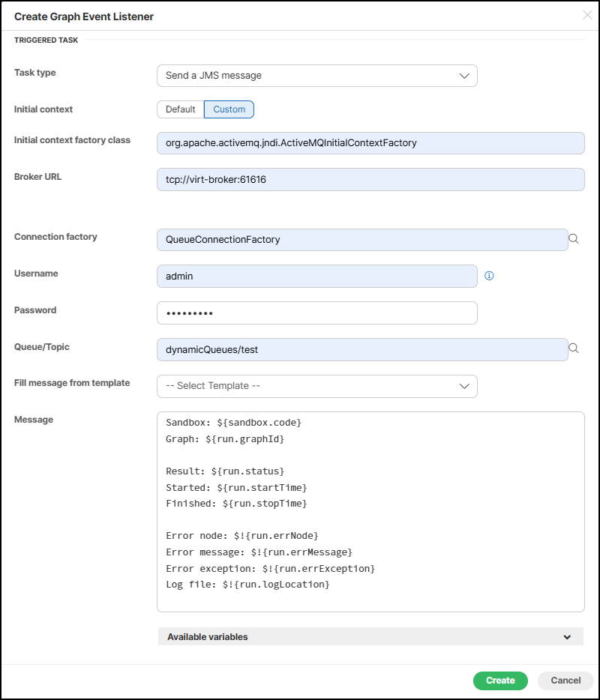Expand the Available variables section
Viewport: 600px width, 700px height.
click(370, 636)
